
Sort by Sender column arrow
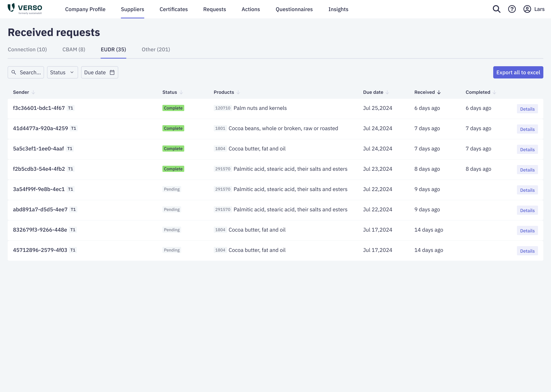33,92
